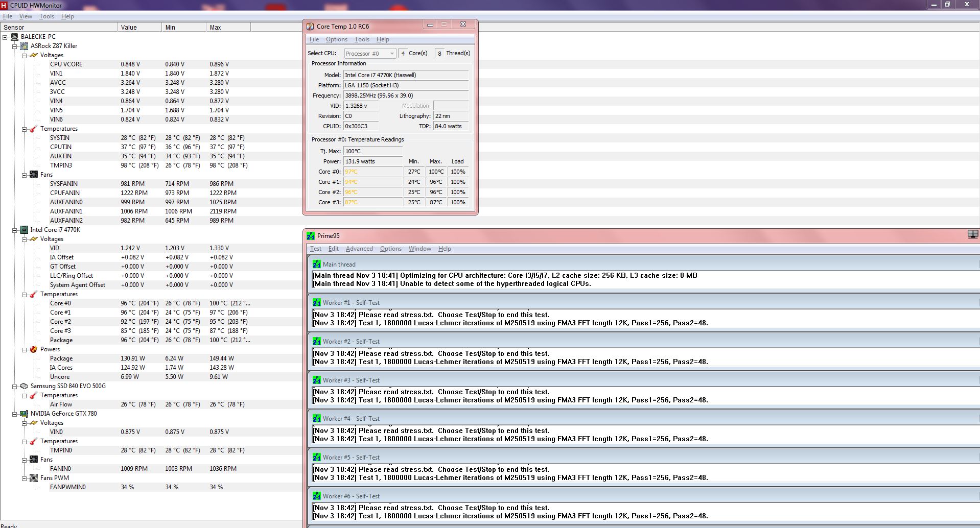Click the Temperatures icon under Intel Core i7 4770K
The width and height of the screenshot is (980, 528).
pyautogui.click(x=34, y=294)
